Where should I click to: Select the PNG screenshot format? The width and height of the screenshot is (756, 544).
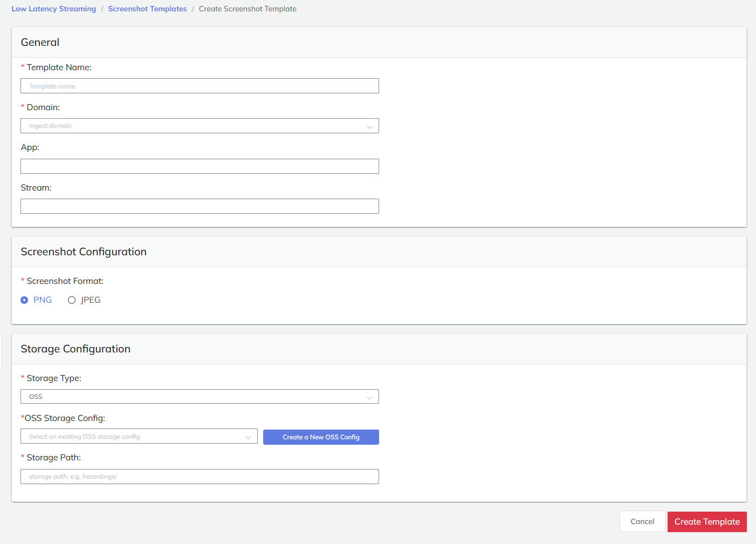point(24,300)
